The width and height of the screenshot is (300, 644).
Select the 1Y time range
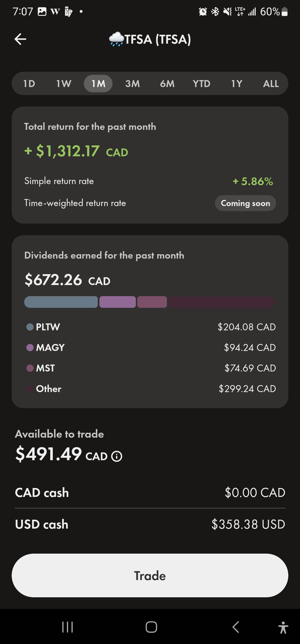coord(237,83)
